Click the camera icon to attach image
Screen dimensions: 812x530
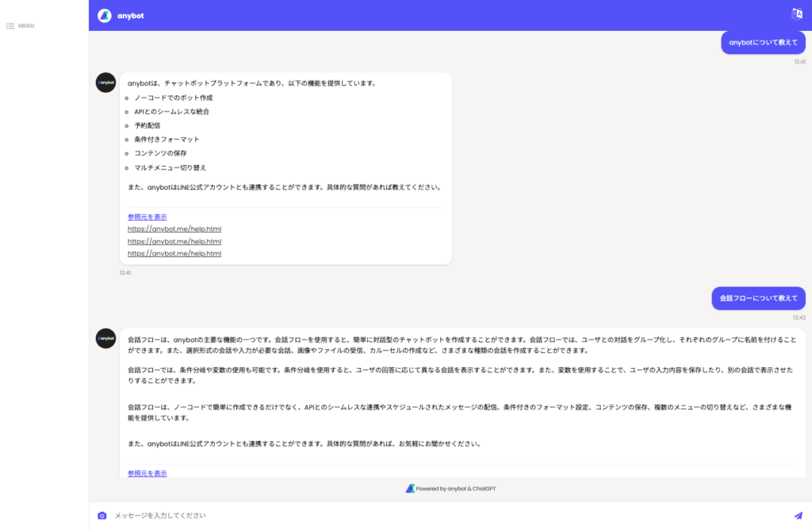[101, 516]
